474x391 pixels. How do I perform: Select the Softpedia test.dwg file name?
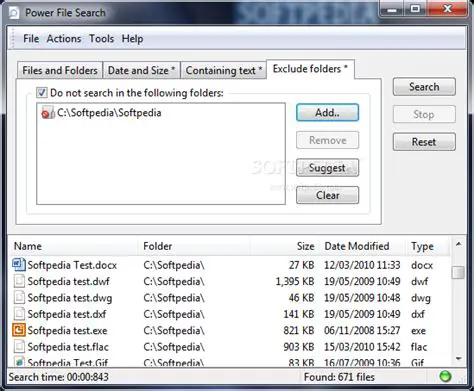tap(70, 298)
